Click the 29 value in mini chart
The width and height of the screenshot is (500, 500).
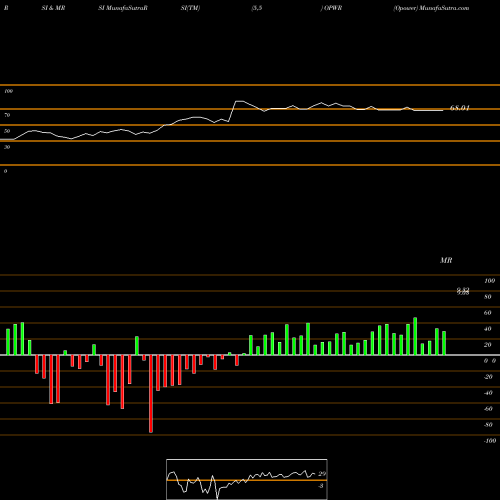pyautogui.click(x=322, y=474)
